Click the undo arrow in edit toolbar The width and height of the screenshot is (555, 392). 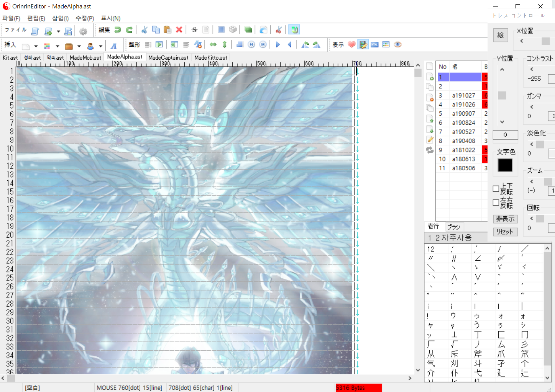[118, 30]
